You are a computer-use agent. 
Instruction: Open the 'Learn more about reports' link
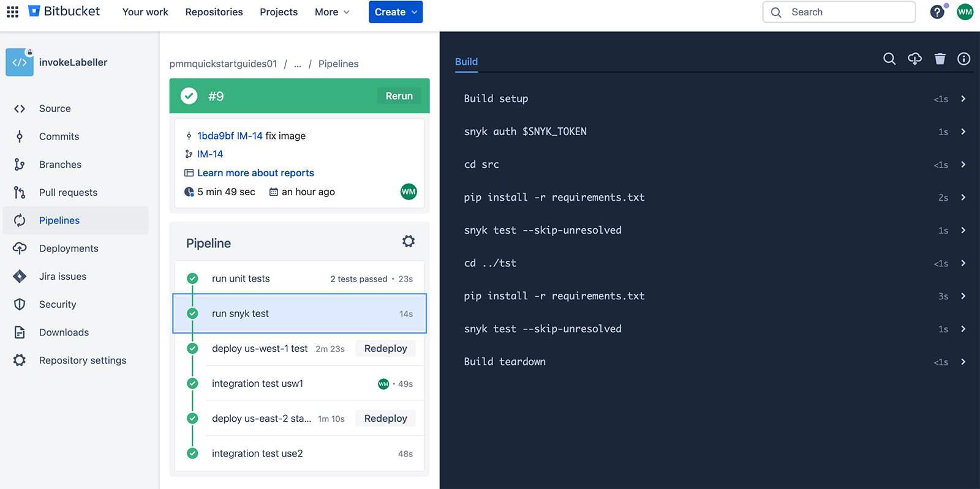point(255,173)
